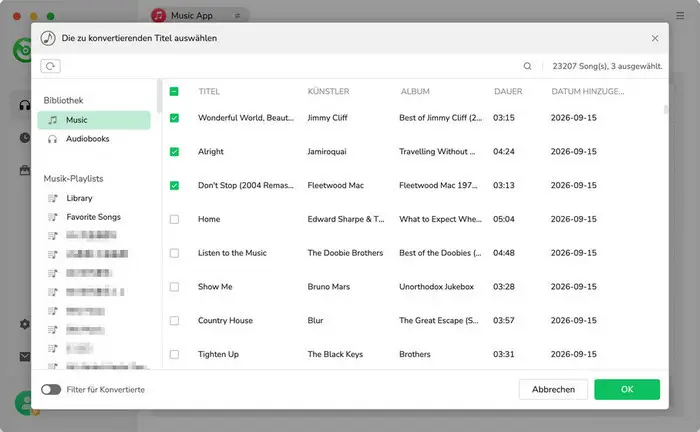Click the Country House title
The width and height of the screenshot is (700, 432).
tap(225, 320)
